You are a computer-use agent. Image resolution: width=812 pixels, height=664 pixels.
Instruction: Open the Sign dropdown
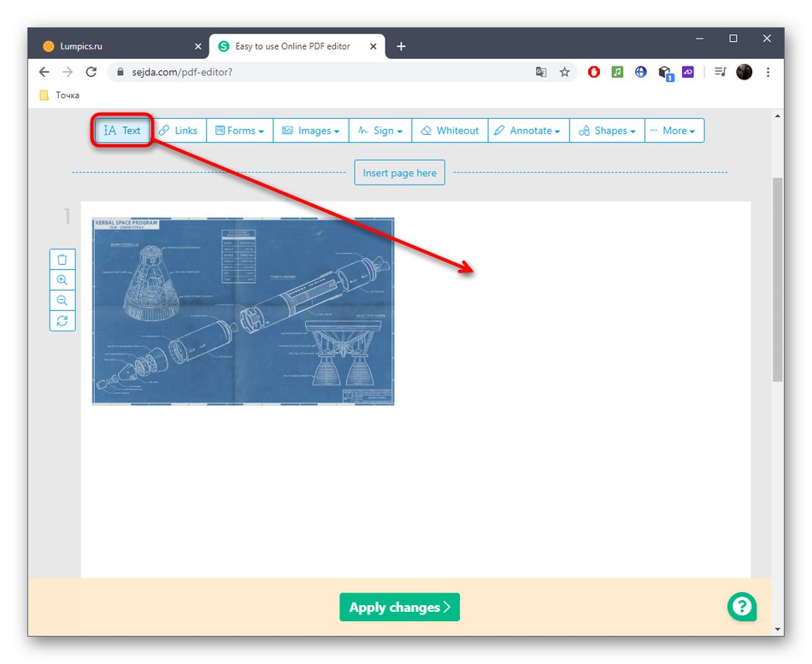tap(380, 130)
